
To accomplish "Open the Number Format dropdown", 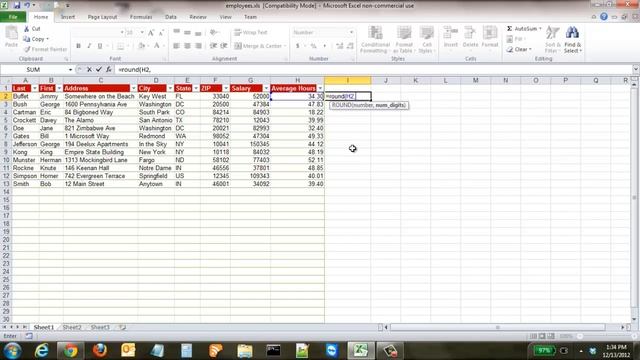I will tap(351, 33).
